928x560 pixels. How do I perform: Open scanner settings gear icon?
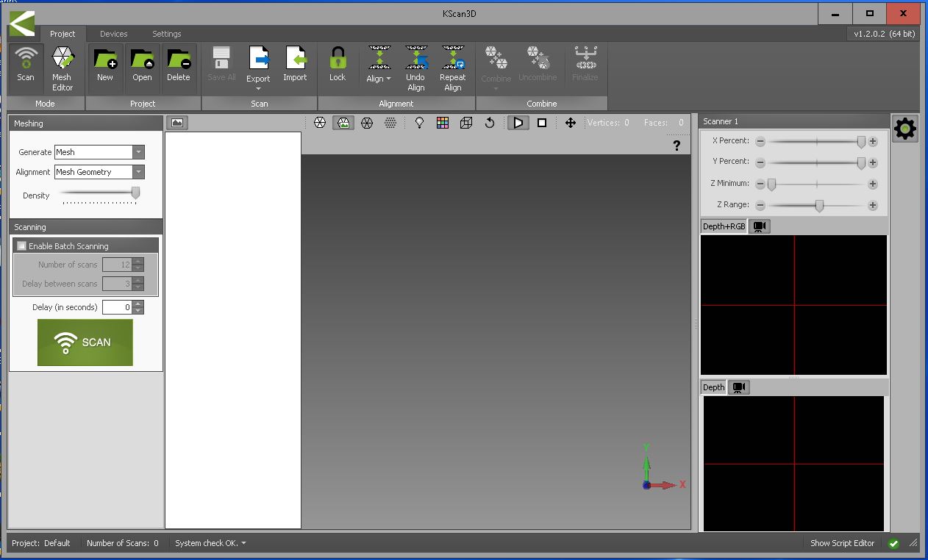904,129
